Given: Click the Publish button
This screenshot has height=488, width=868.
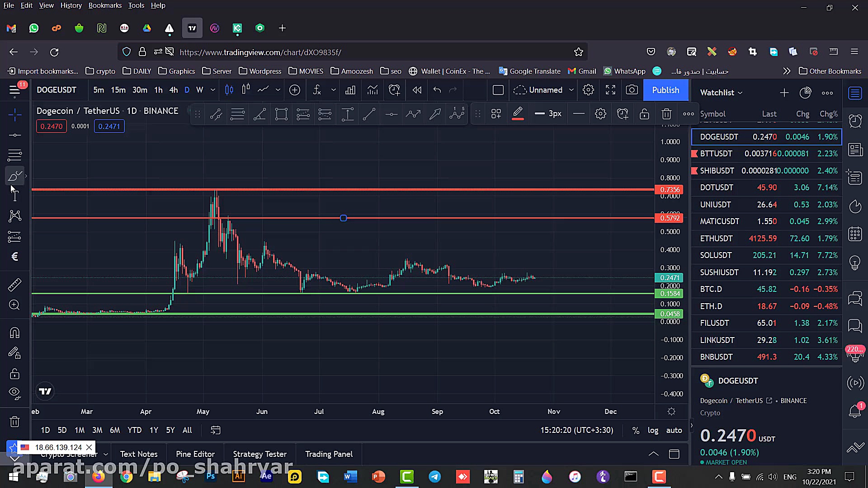Looking at the screenshot, I should [x=665, y=90].
